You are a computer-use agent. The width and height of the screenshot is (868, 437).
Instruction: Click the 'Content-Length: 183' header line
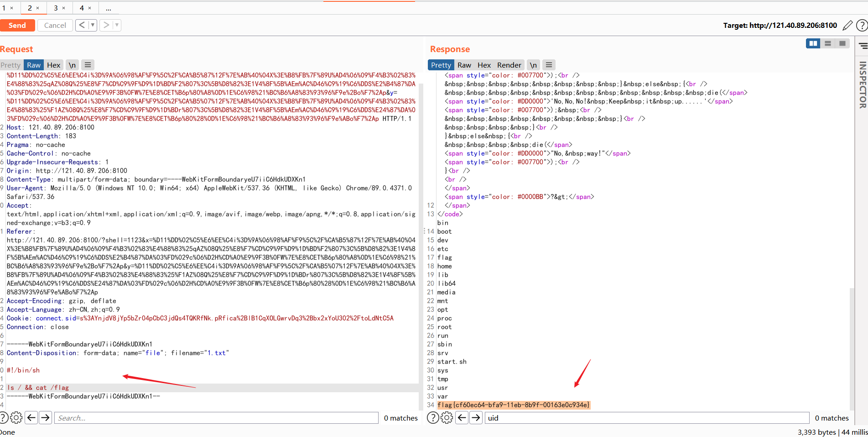tap(42, 136)
